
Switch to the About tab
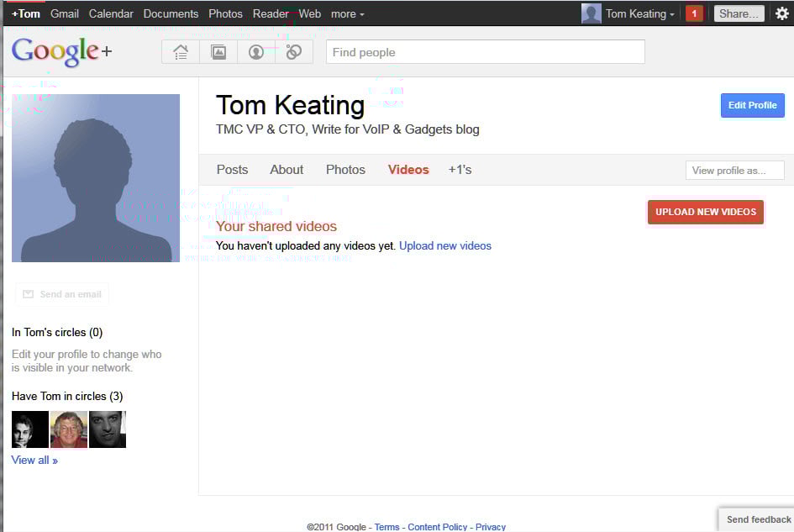287,170
